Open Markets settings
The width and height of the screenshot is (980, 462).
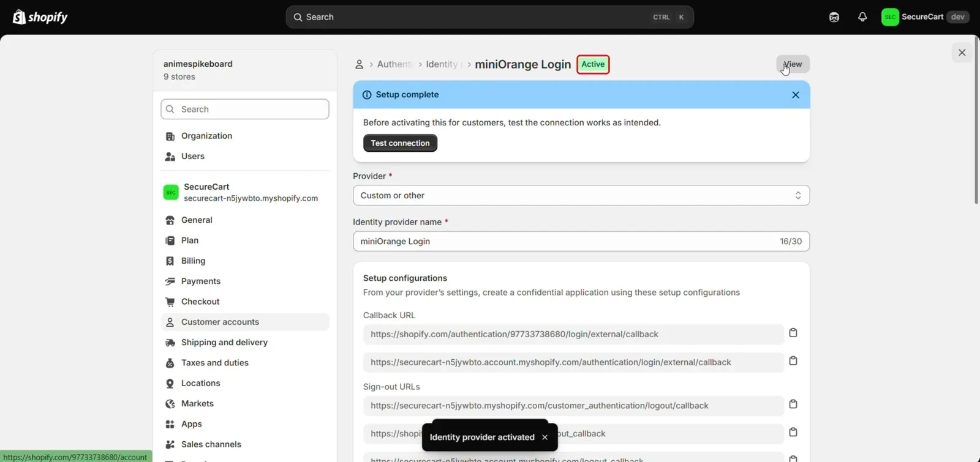coord(245,403)
